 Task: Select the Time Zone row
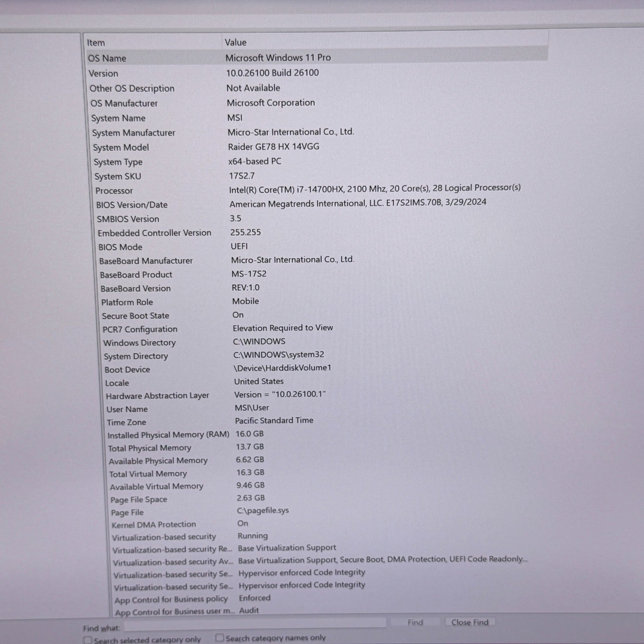click(127, 422)
